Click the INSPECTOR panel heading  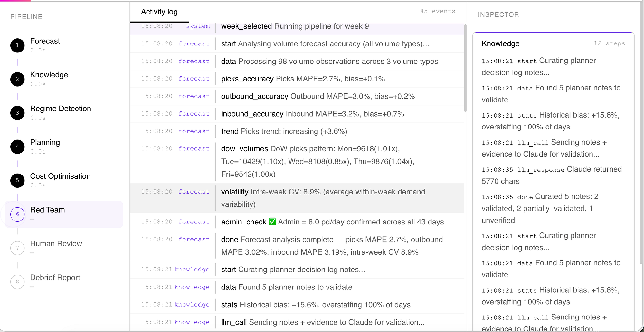pos(498,15)
